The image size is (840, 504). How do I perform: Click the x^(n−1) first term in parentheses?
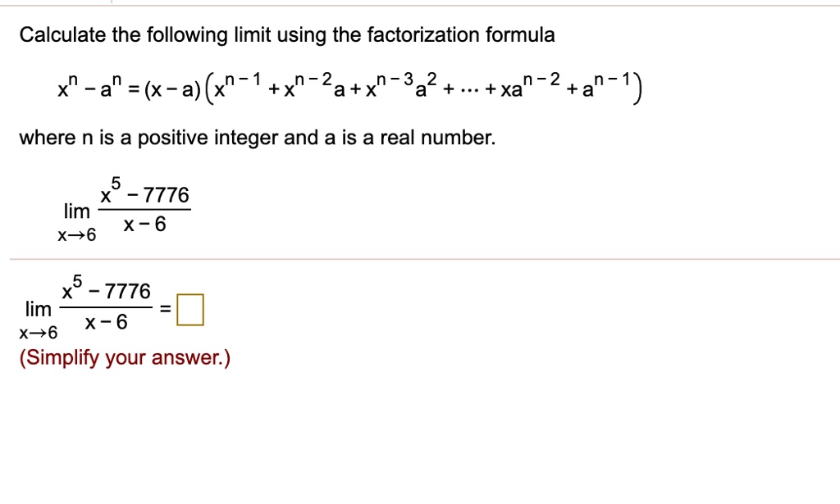coord(237,85)
